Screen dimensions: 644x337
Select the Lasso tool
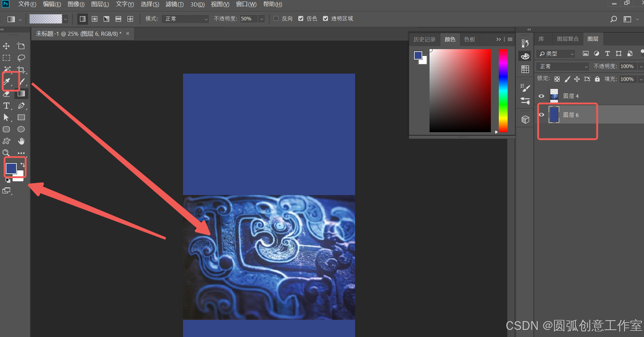(21, 58)
